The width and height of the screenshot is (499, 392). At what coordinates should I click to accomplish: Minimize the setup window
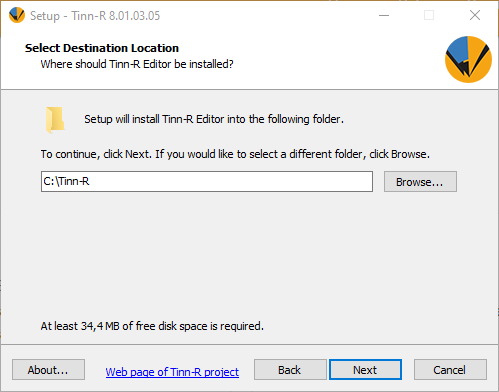384,15
